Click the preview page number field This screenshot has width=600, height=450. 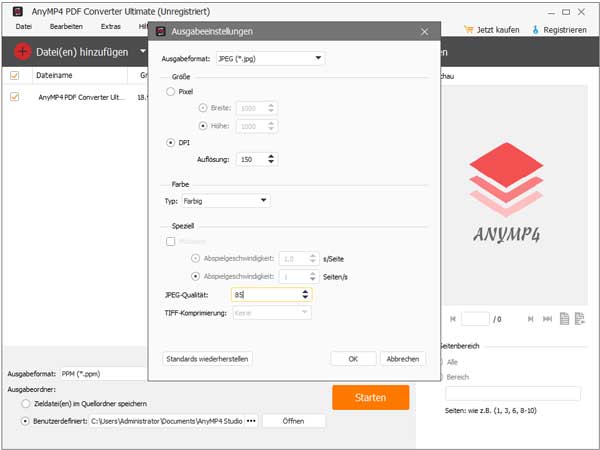tap(475, 319)
